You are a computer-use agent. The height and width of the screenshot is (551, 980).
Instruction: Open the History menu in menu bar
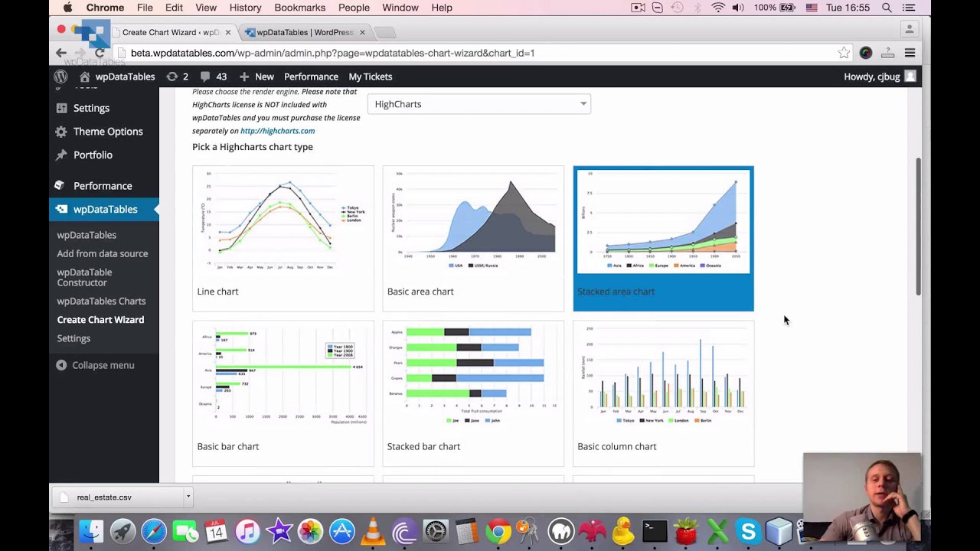(x=245, y=8)
